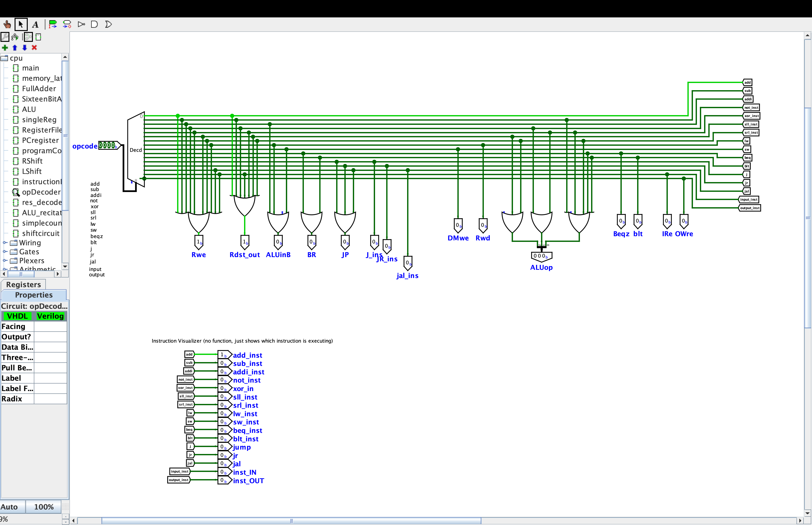Move circuit up with blue up arrow

tap(15, 48)
